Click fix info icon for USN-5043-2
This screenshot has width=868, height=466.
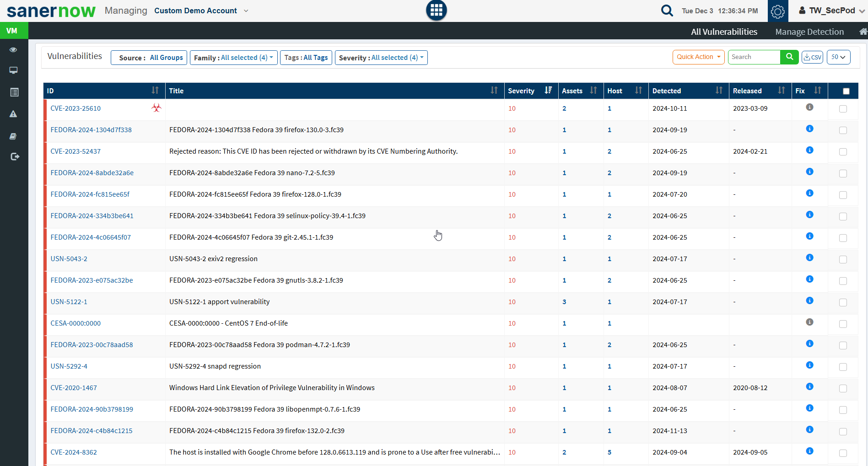pyautogui.click(x=809, y=257)
